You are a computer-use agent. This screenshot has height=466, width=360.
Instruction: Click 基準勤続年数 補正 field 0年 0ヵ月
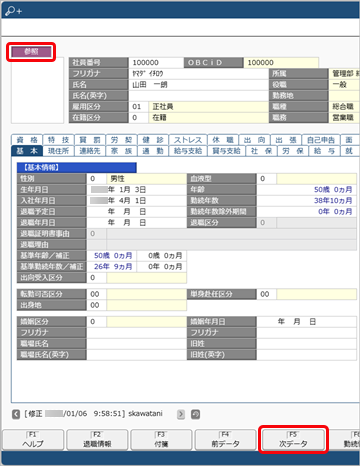(161, 267)
